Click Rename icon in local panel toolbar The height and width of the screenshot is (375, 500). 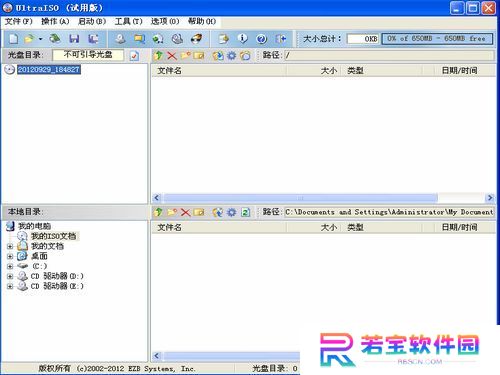tap(199, 212)
